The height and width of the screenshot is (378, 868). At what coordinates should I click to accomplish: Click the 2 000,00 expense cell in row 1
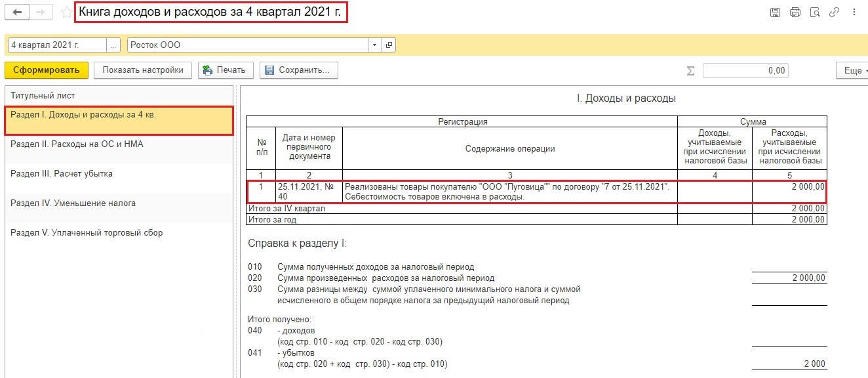coord(789,192)
